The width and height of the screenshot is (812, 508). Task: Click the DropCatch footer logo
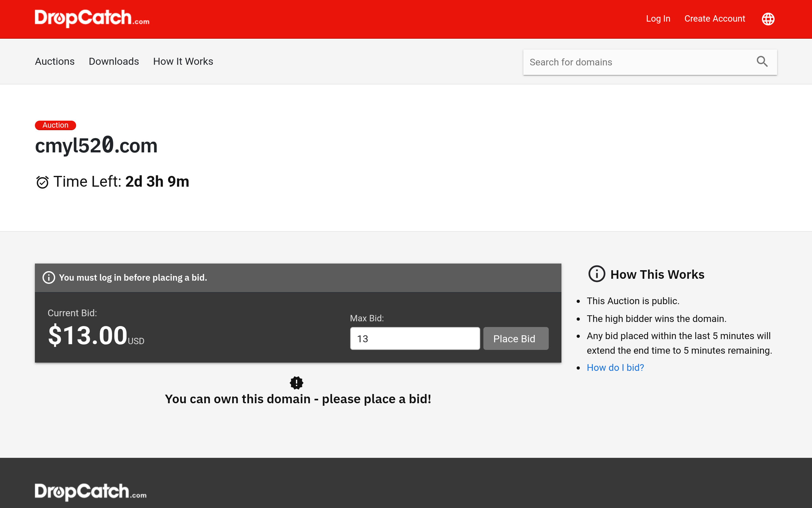pyautogui.click(x=91, y=492)
